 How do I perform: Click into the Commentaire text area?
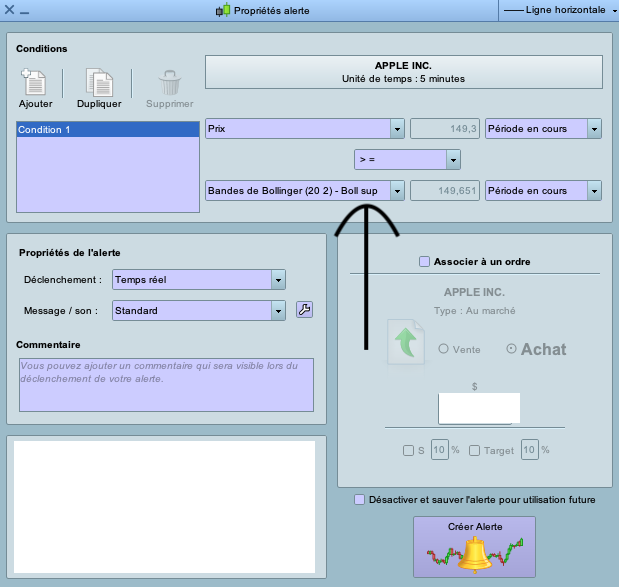click(x=166, y=385)
